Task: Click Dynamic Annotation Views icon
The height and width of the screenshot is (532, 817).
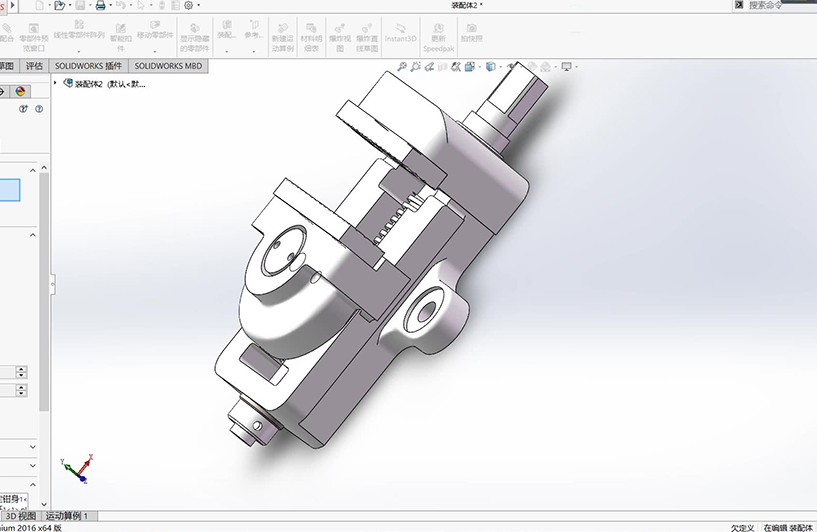Action: (456, 67)
